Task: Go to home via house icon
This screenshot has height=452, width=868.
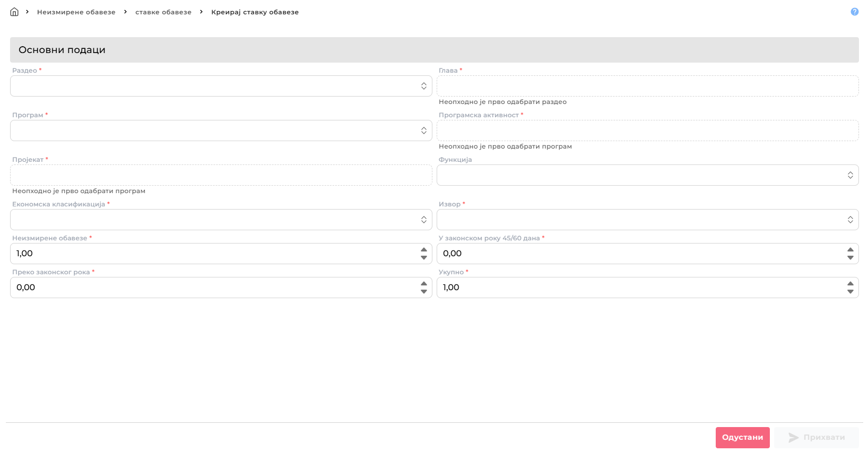Action: [x=14, y=12]
